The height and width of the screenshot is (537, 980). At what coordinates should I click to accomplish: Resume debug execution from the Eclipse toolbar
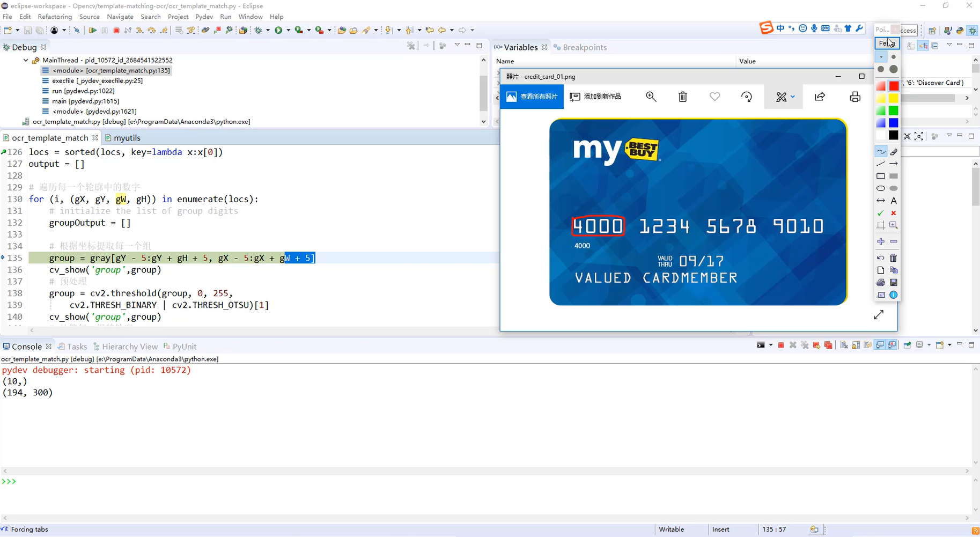click(x=92, y=31)
